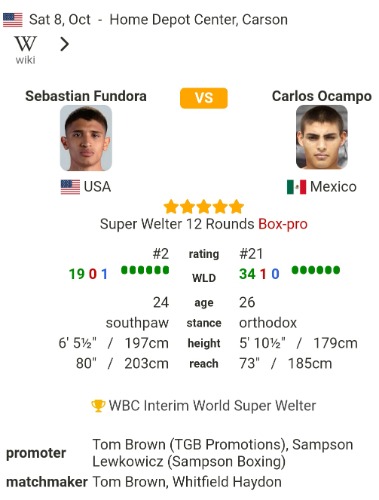Open Carlos Ocampo's profile photo
This screenshot has height=500, width=379.
click(x=322, y=137)
